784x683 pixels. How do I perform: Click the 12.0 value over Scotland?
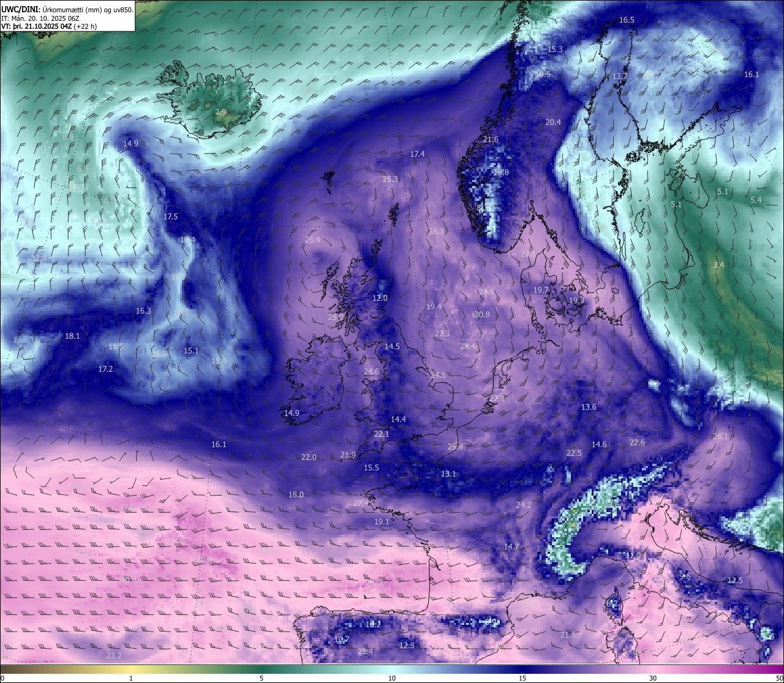click(x=380, y=298)
